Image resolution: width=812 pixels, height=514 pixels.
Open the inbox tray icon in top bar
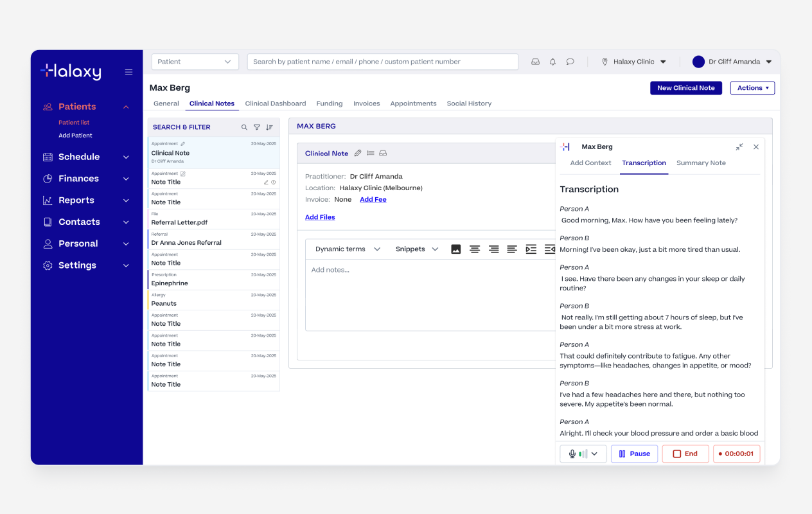(x=535, y=62)
